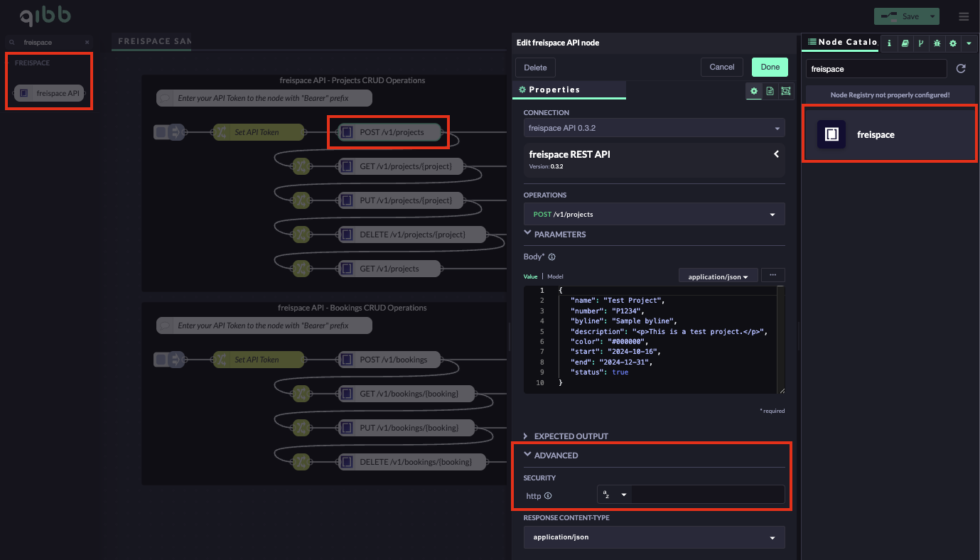Viewport: 980px width, 560px height.
Task: Click the Node Catalog search field
Action: click(x=876, y=69)
